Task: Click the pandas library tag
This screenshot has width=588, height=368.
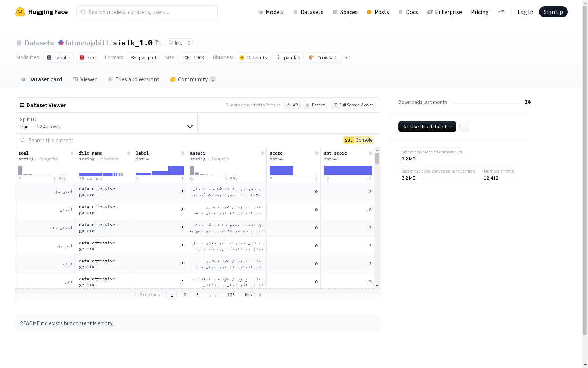Action: tap(288, 57)
